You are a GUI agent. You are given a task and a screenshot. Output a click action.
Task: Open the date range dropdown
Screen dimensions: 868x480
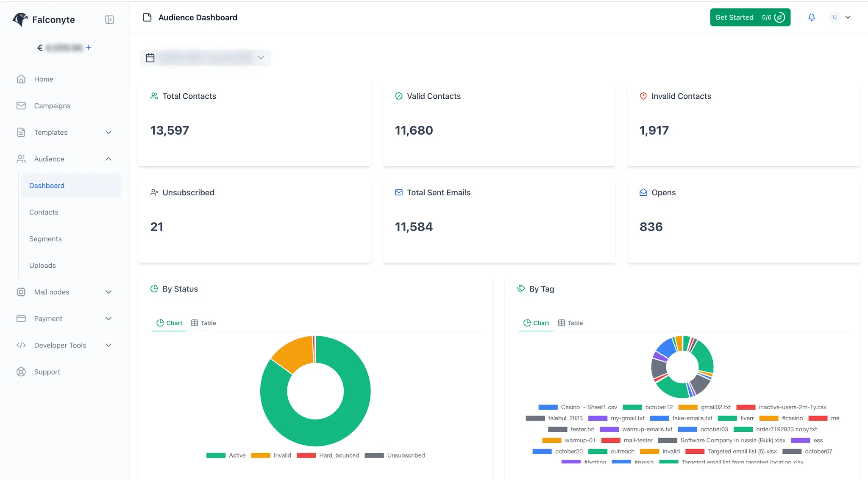(205, 58)
